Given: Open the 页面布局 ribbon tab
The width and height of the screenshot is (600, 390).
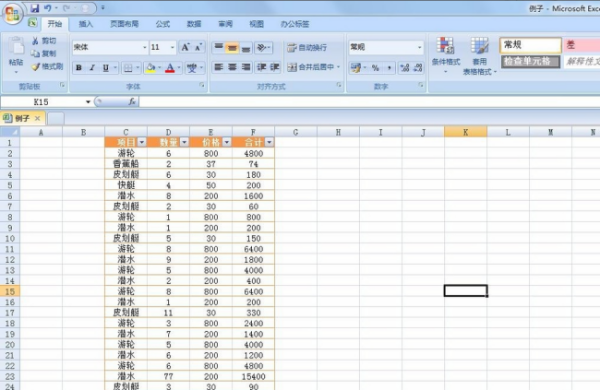Looking at the screenshot, I should pyautogui.click(x=124, y=24).
